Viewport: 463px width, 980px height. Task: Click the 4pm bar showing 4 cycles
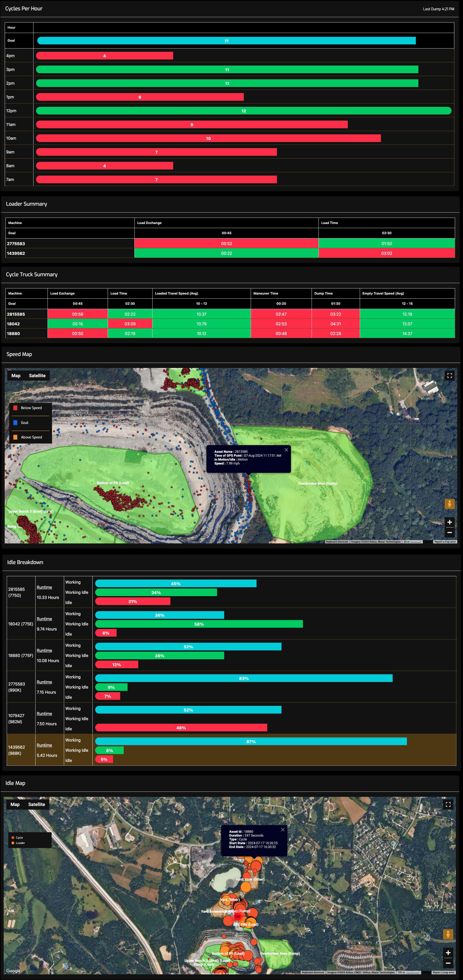104,56
